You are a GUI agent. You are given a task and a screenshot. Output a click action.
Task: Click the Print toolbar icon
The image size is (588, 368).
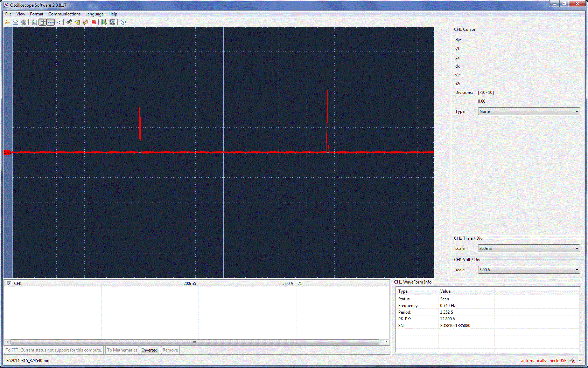pos(15,22)
